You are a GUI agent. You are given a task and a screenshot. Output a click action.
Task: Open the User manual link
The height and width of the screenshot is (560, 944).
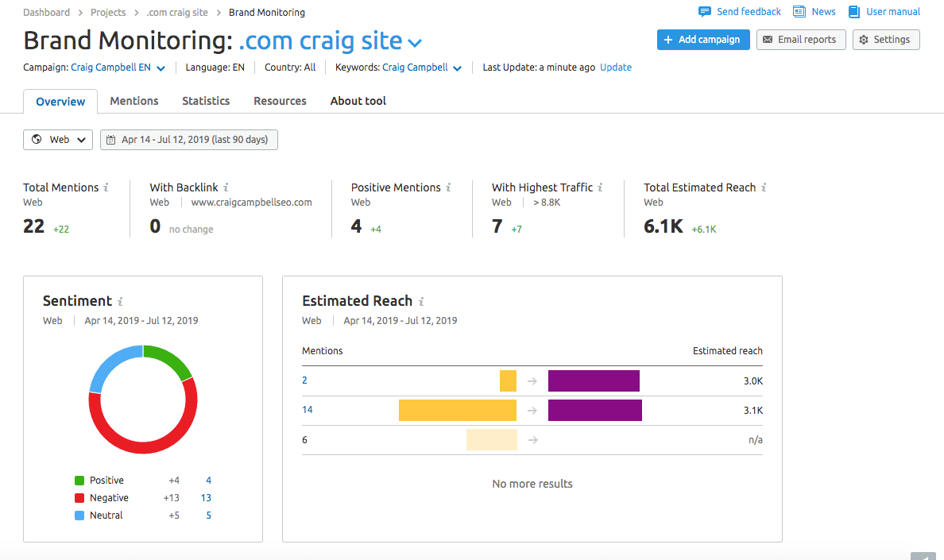pyautogui.click(x=893, y=11)
